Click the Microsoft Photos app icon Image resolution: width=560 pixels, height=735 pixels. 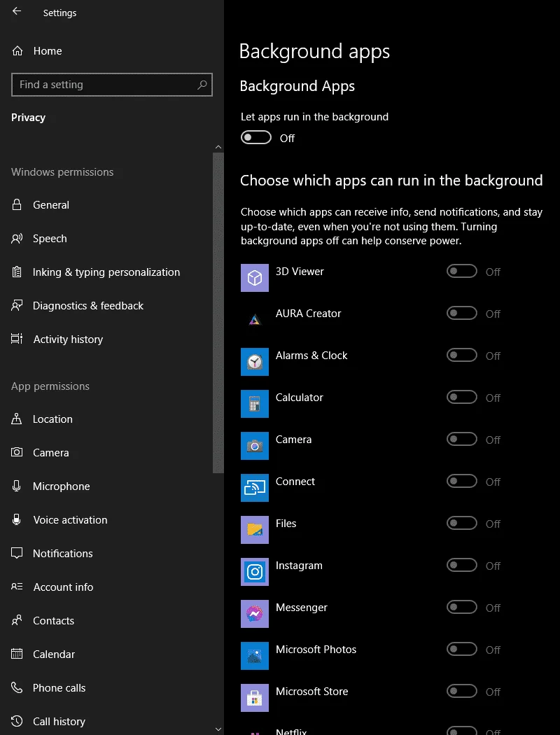pyautogui.click(x=255, y=656)
